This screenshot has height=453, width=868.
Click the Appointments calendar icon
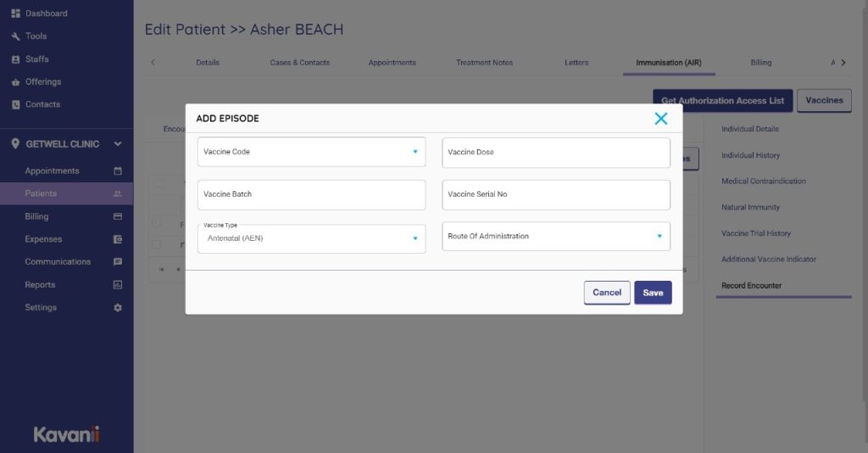point(118,171)
